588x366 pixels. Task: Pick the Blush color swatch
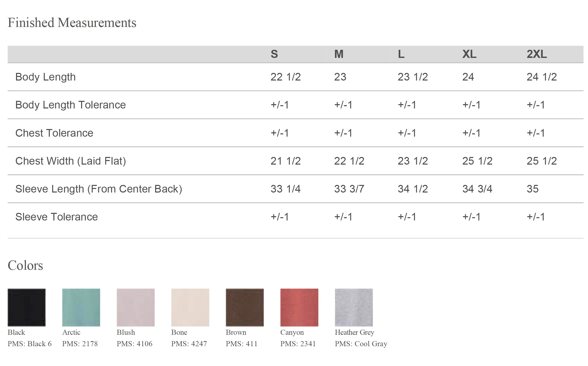point(136,307)
